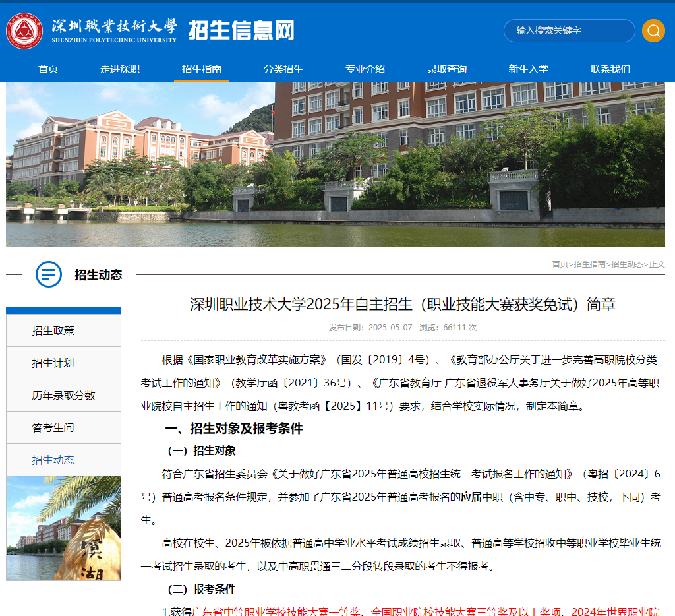
Task: Navigate to 首页 via the breadcrumb
Action: coord(560,264)
